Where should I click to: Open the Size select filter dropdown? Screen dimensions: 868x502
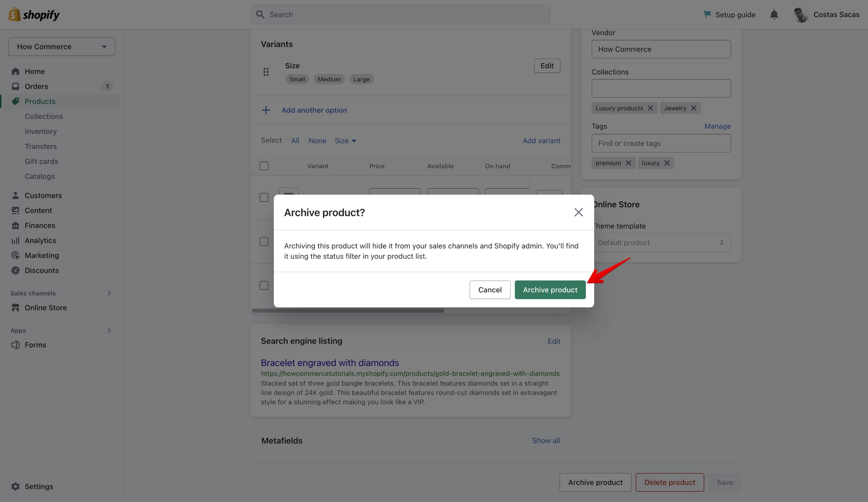pos(345,140)
